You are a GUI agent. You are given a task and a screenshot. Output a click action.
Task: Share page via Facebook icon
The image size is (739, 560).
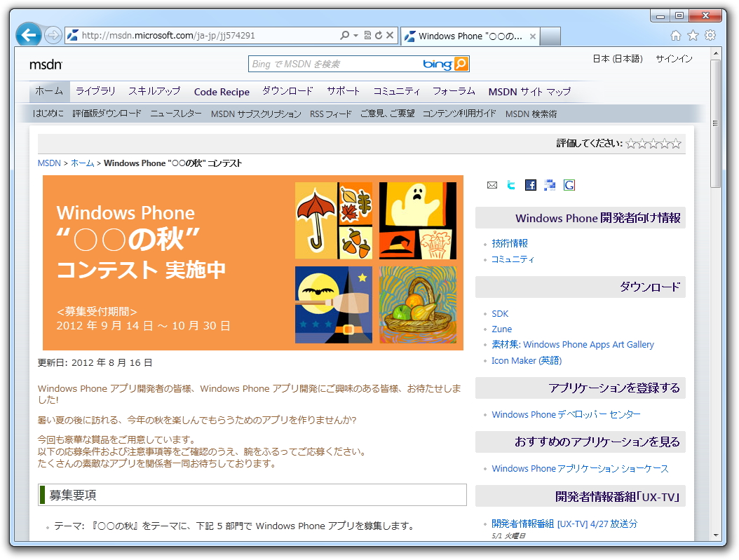(531, 185)
